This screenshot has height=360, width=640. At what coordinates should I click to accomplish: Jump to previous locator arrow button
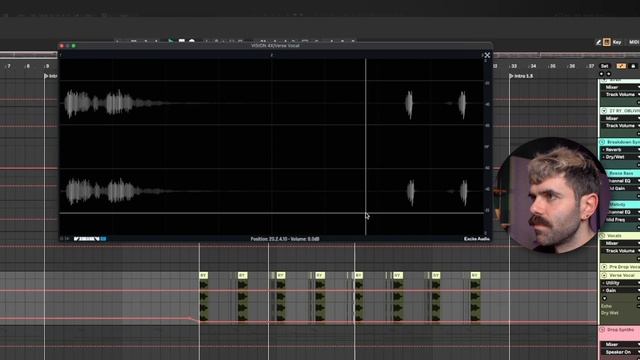[601, 74]
